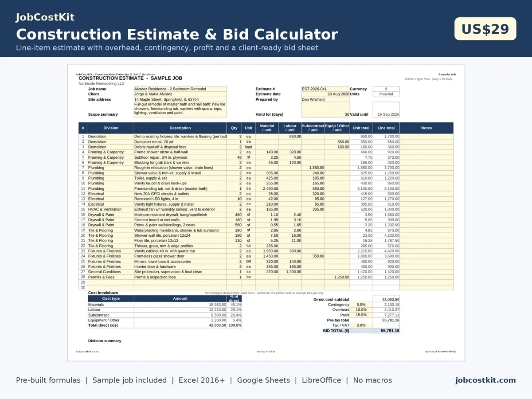Click the Scope summary text describing full gut remodel

180,110
